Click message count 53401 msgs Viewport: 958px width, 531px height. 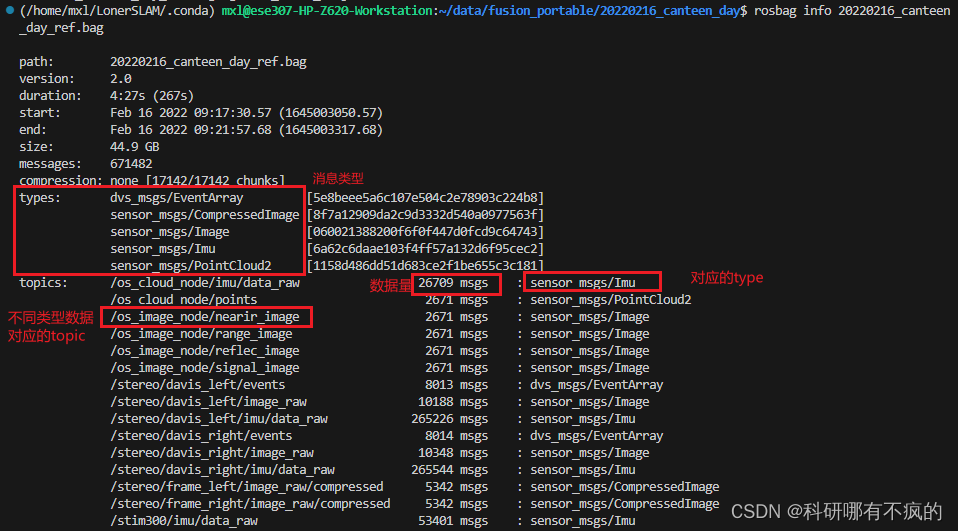click(x=453, y=521)
